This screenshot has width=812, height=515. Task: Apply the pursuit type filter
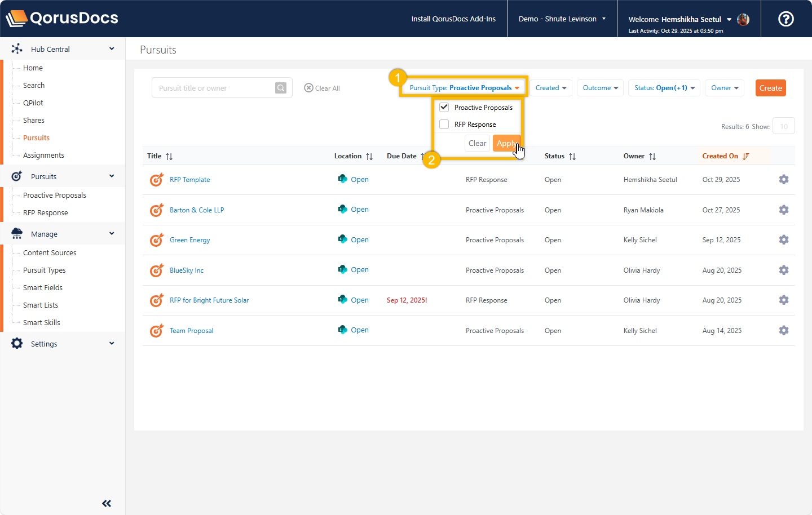(505, 143)
